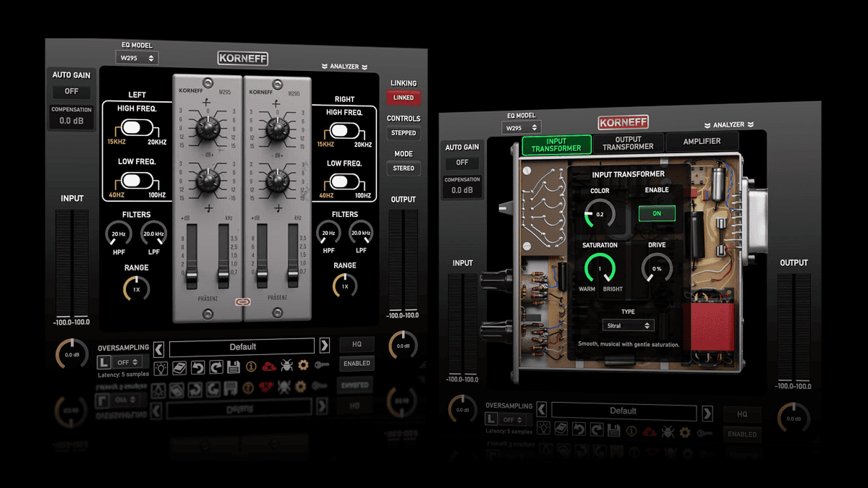Redo the last change
Screen dimensions: 868x488
click(216, 366)
